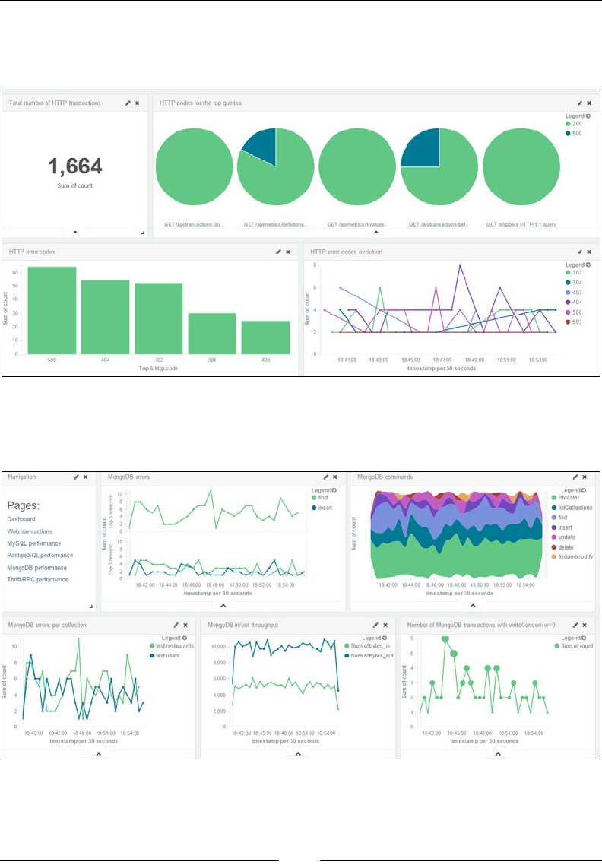
Task: Click the GET /api/metrics/definitions pie chart
Action: coord(276,166)
